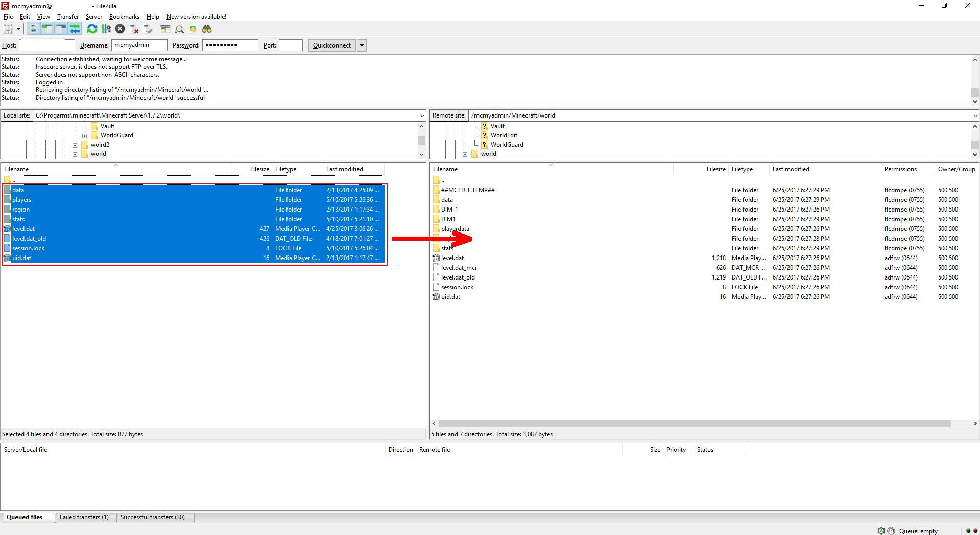Sort remote list by Permissions column
This screenshot has width=980, height=535.
click(907, 169)
